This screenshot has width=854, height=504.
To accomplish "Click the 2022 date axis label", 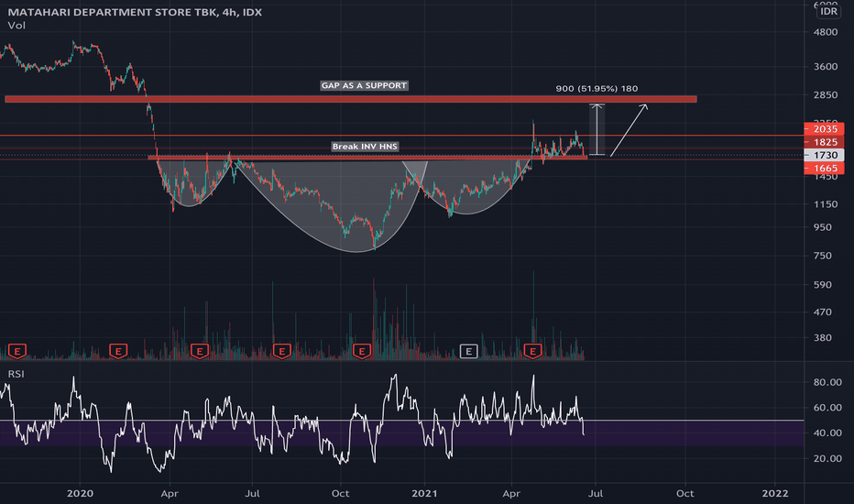I will [775, 493].
